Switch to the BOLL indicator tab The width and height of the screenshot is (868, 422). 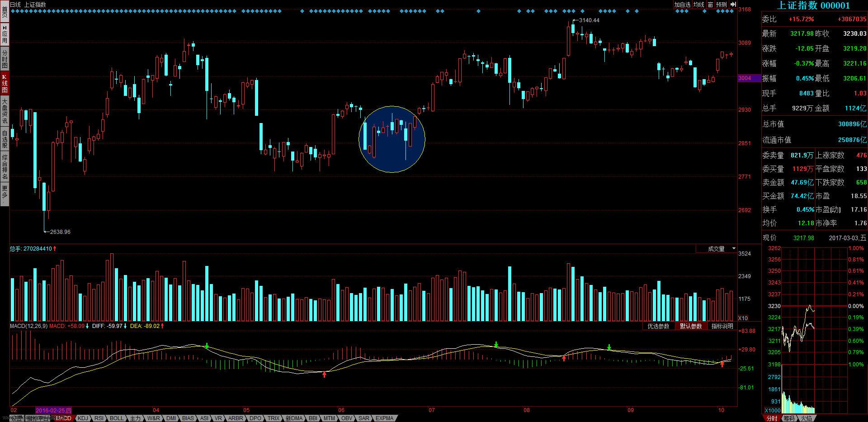click(x=117, y=418)
